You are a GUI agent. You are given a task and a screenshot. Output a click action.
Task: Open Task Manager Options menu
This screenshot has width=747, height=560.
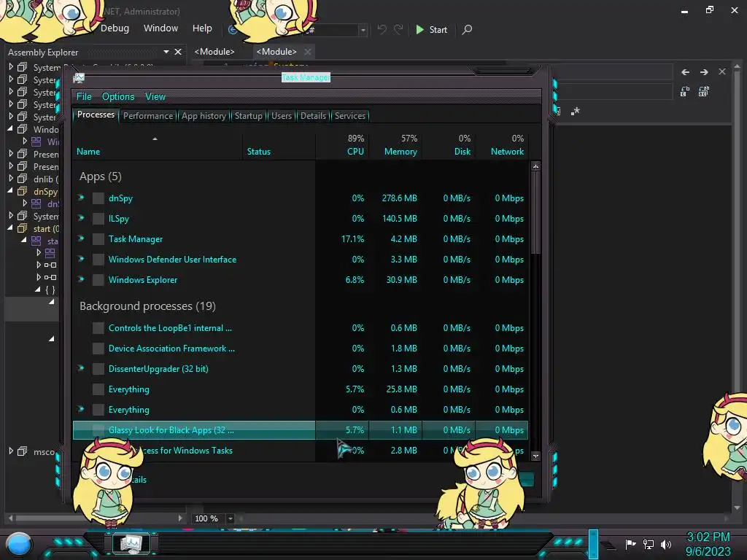(118, 97)
